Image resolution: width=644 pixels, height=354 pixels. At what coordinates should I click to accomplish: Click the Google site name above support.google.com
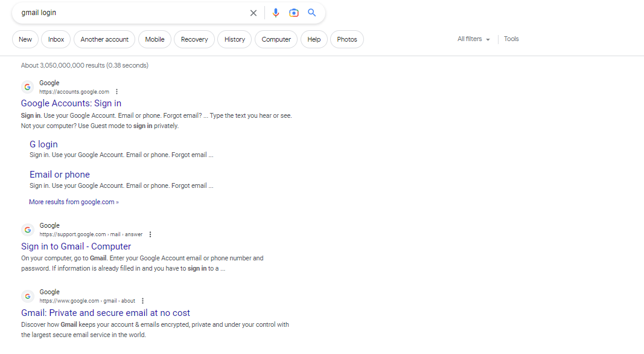(49, 226)
